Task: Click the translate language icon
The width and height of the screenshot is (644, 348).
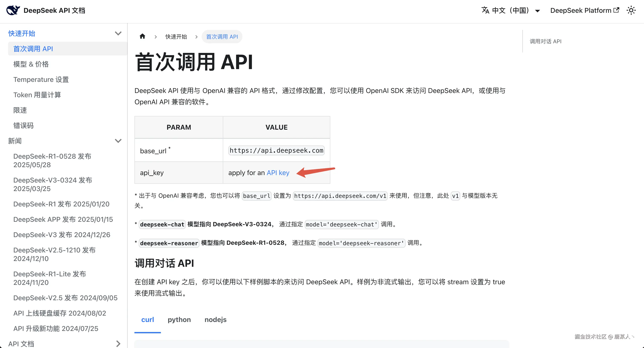Action: pyautogui.click(x=485, y=10)
